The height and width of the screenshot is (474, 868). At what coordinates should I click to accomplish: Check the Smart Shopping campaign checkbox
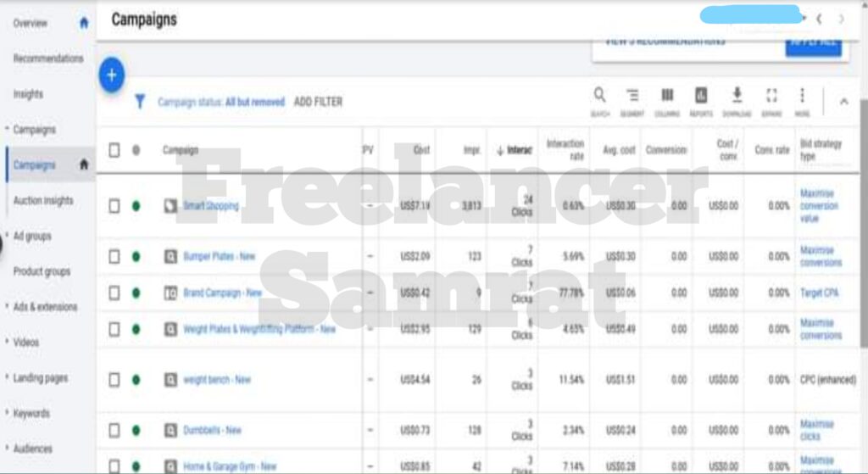114,205
